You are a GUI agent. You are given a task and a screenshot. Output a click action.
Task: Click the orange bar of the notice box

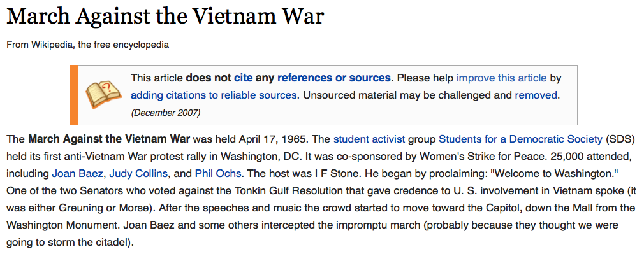[74, 95]
